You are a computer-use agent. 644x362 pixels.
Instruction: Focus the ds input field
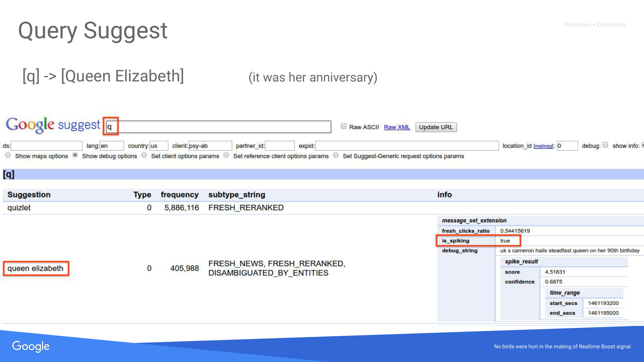47,146
